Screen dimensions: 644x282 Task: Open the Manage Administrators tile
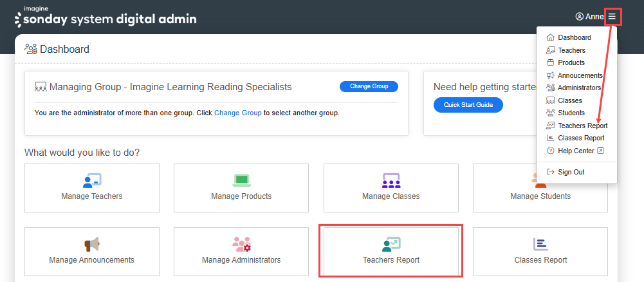[241, 252]
